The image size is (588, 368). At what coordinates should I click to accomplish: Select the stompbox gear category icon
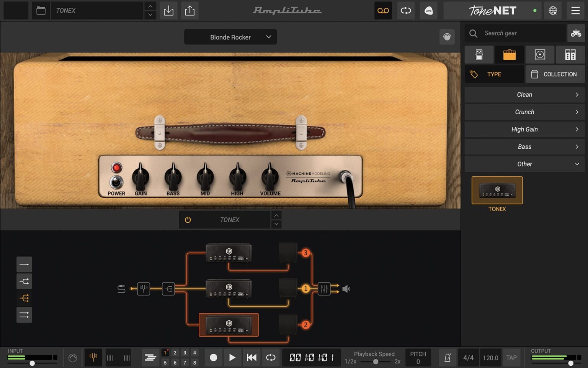479,54
